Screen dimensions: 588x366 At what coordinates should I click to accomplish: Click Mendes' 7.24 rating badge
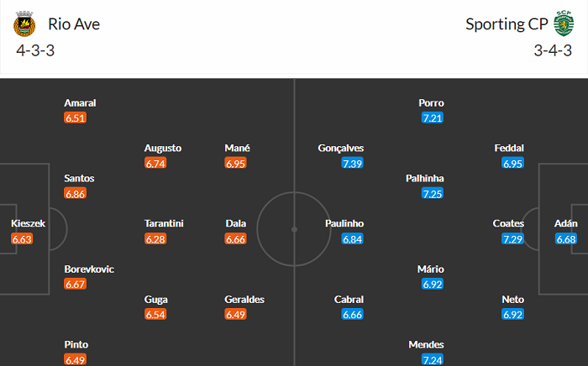[432, 360]
